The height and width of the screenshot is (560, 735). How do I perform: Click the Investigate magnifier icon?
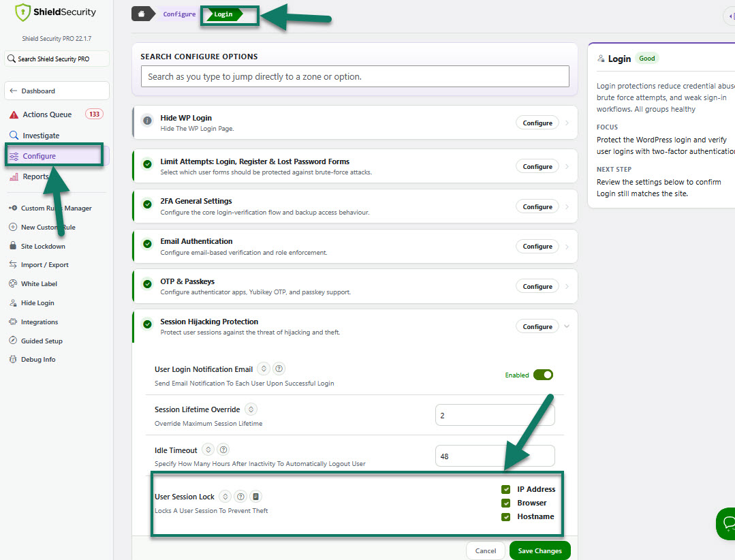(x=14, y=136)
